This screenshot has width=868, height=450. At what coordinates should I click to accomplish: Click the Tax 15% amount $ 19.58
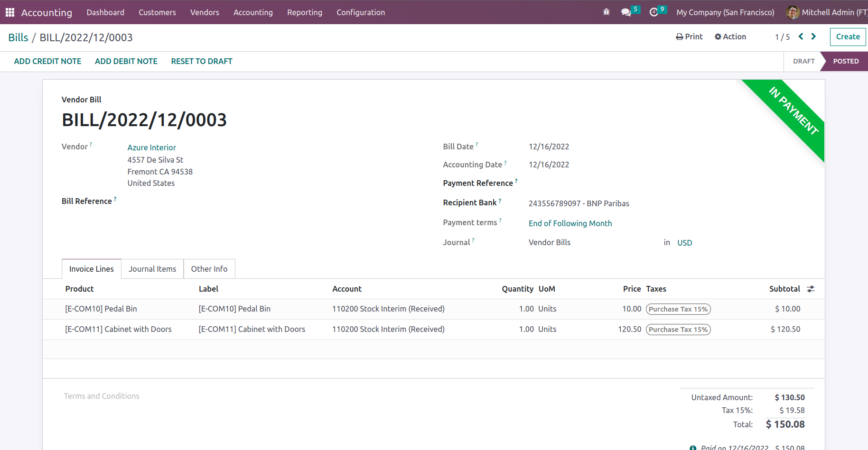(792, 410)
